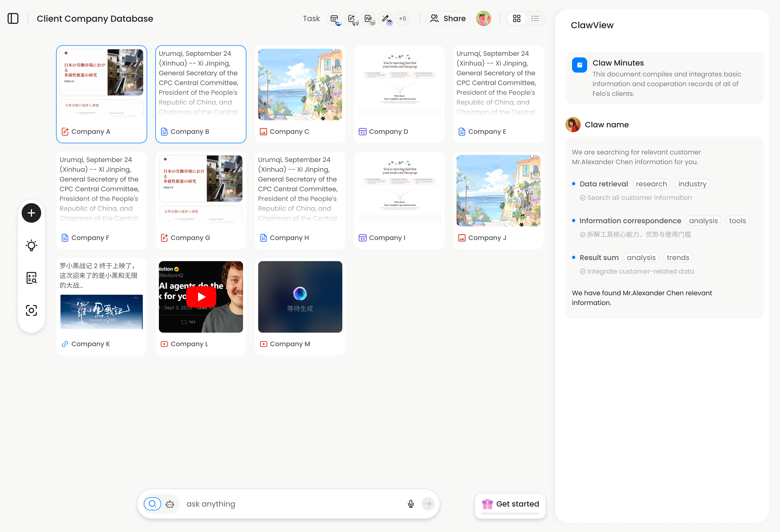
Task: Open profile menu via avatar beside Share
Action: pos(483,18)
